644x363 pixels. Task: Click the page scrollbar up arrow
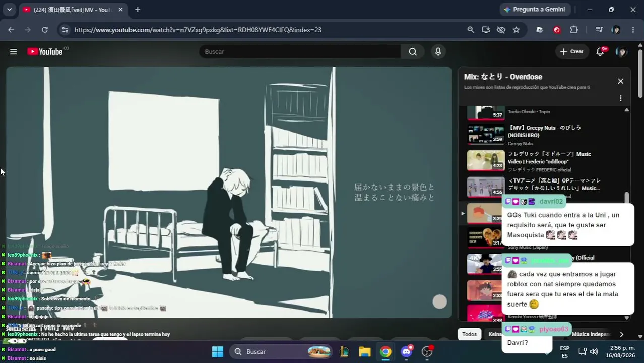tap(640, 45)
